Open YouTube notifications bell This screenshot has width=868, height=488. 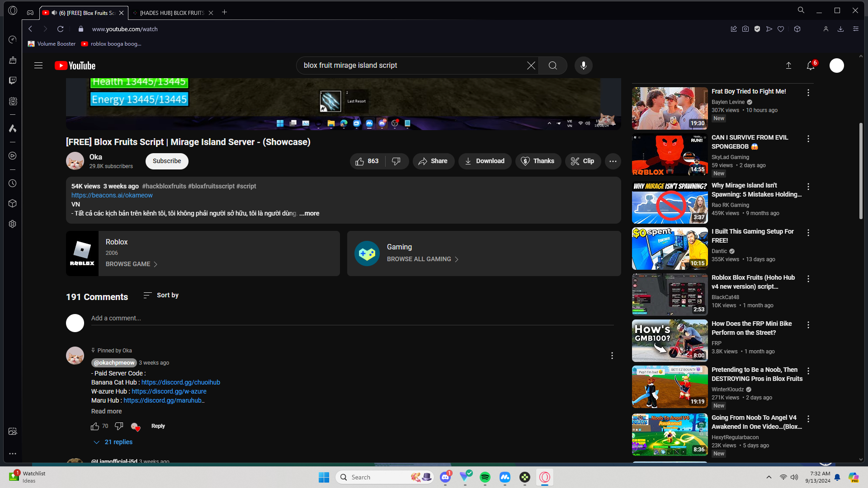point(811,66)
